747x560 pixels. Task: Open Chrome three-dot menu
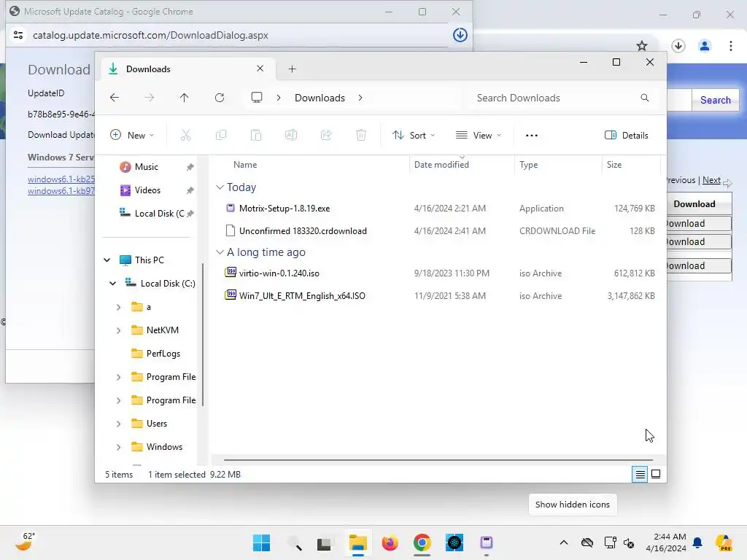coord(731,46)
